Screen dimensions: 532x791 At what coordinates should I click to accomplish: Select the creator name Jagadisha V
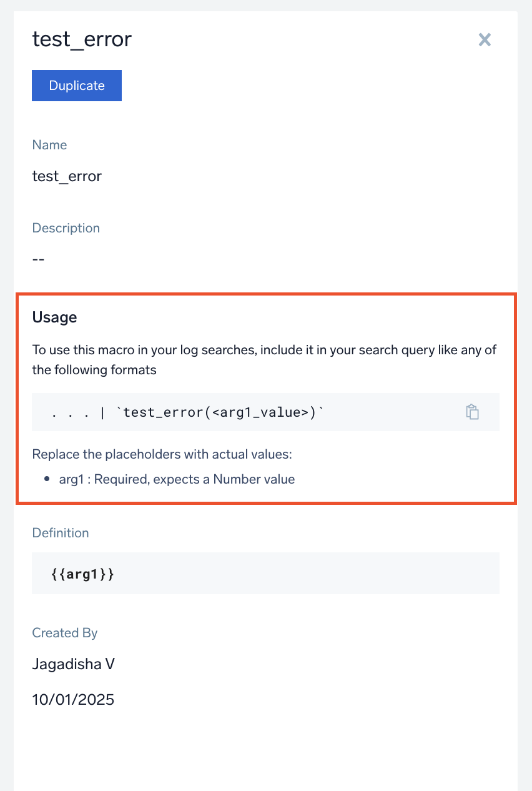point(73,664)
